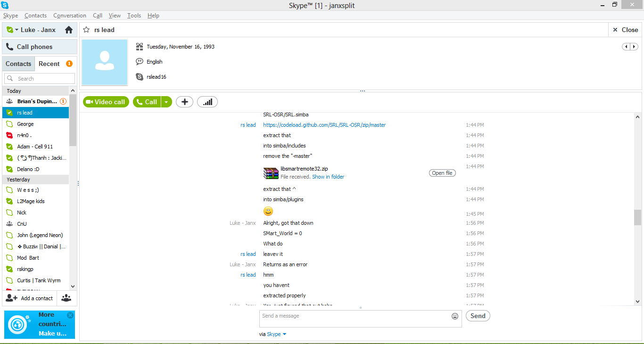
Task: Select the Delano :D contact
Action: click(36, 169)
